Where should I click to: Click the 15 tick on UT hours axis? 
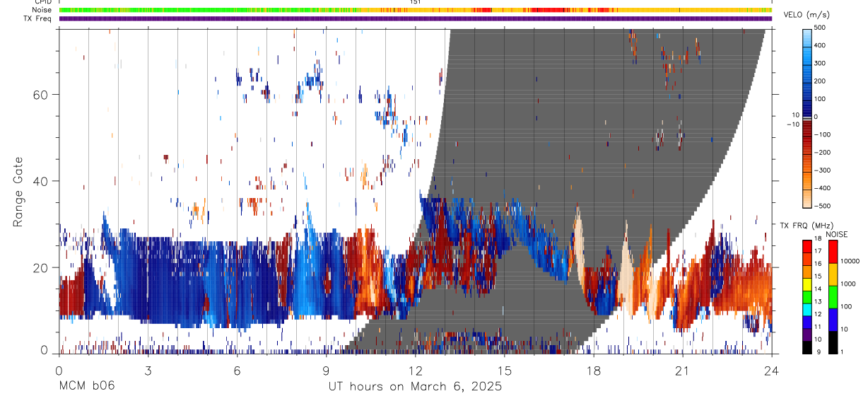505,370
